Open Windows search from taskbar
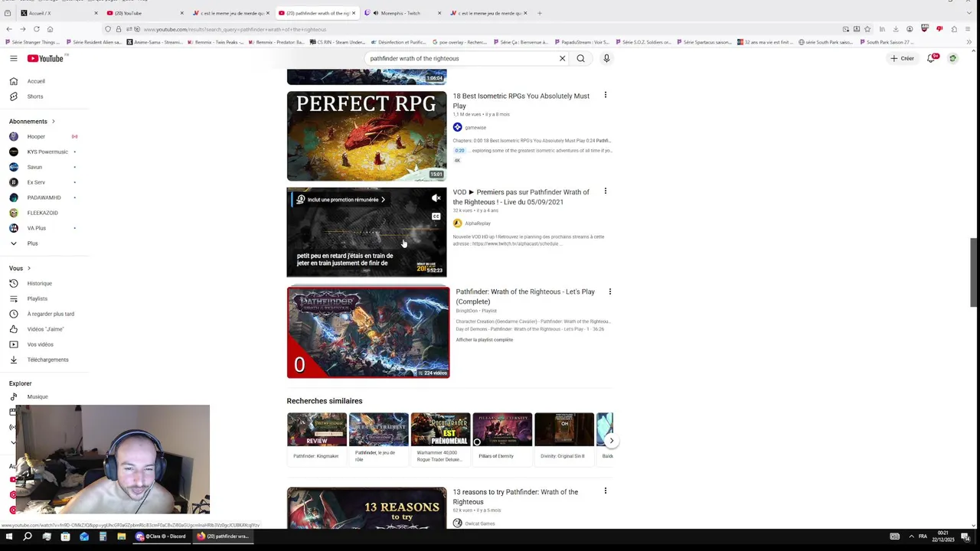 (27, 536)
